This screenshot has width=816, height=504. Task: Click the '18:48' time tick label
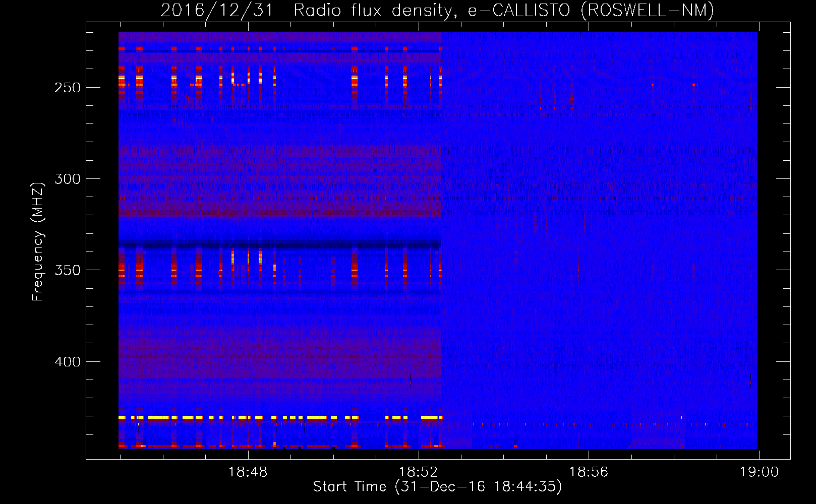tap(248, 472)
